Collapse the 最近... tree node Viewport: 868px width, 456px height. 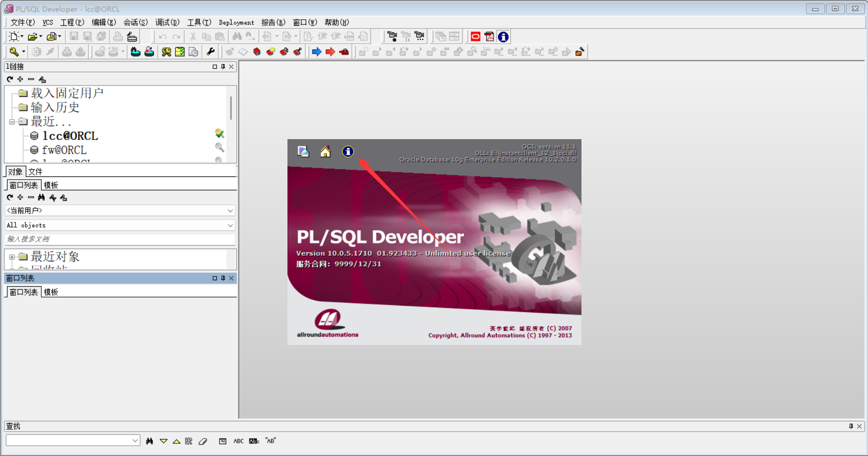12,122
